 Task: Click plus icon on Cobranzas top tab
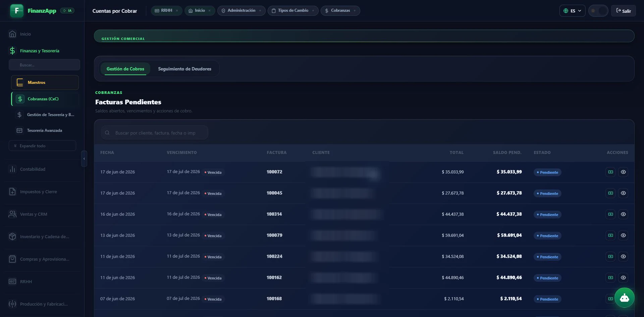[x=355, y=11]
